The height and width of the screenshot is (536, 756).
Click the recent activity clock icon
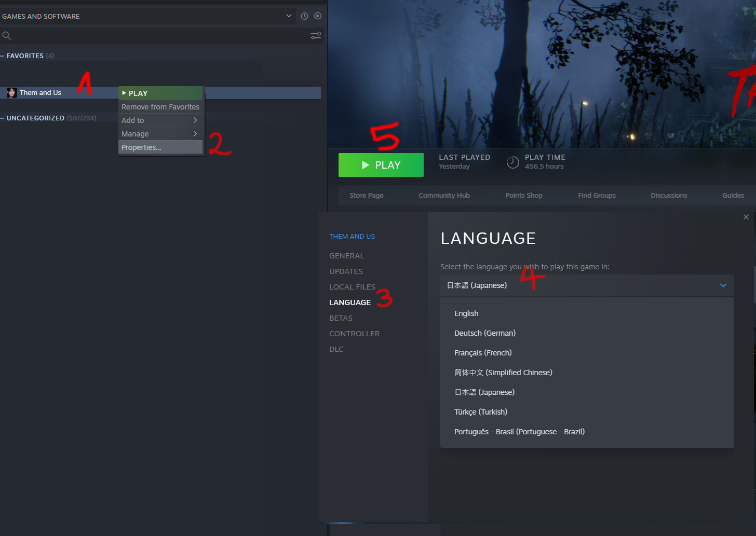click(x=304, y=16)
